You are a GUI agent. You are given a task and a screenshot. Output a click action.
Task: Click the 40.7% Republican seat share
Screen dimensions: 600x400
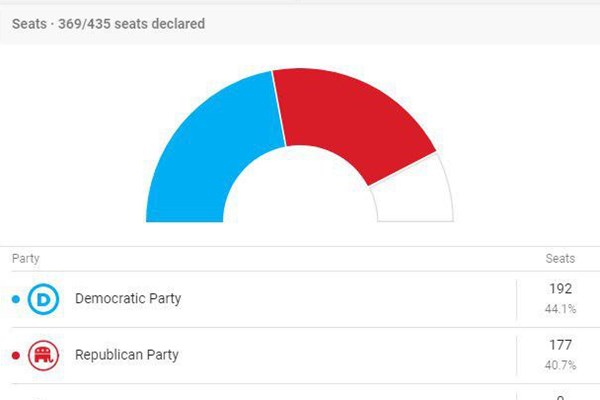[560, 364]
